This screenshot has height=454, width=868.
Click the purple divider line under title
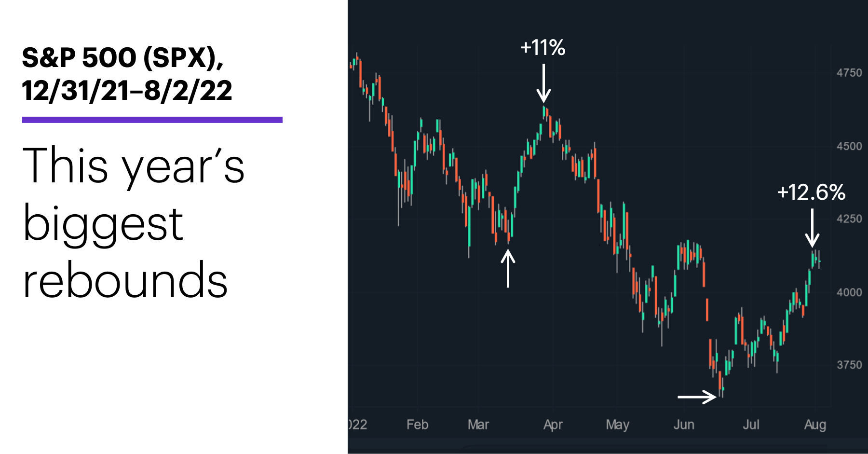(152, 120)
